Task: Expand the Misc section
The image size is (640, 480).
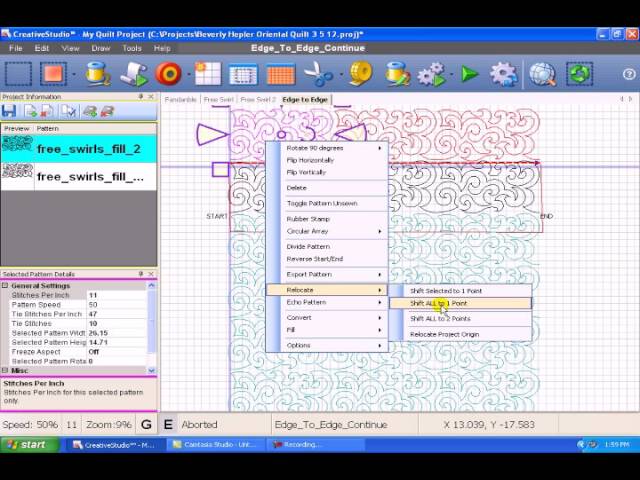Action: 5,371
